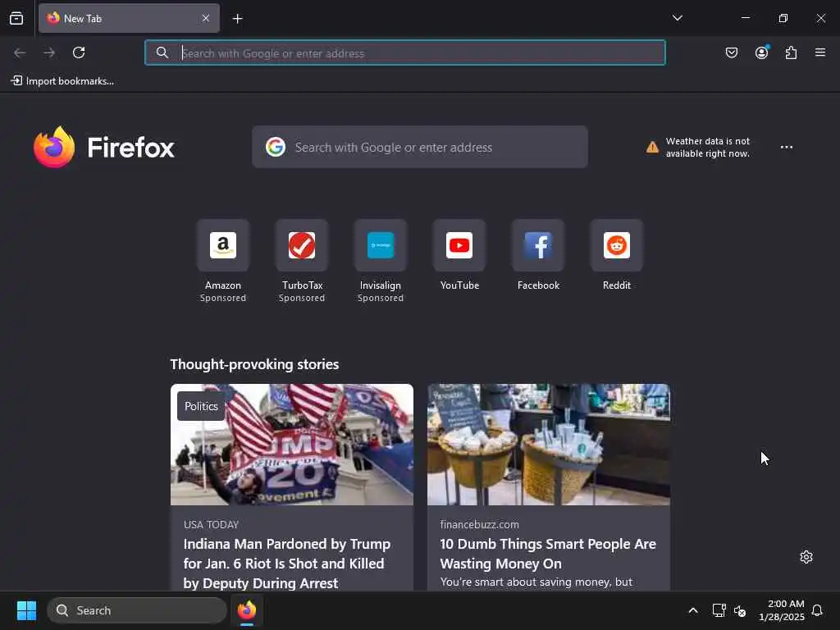Screen dimensions: 840x630
Task: Open 10 Dumb Things Smart People headline
Action: pyautogui.click(x=548, y=554)
